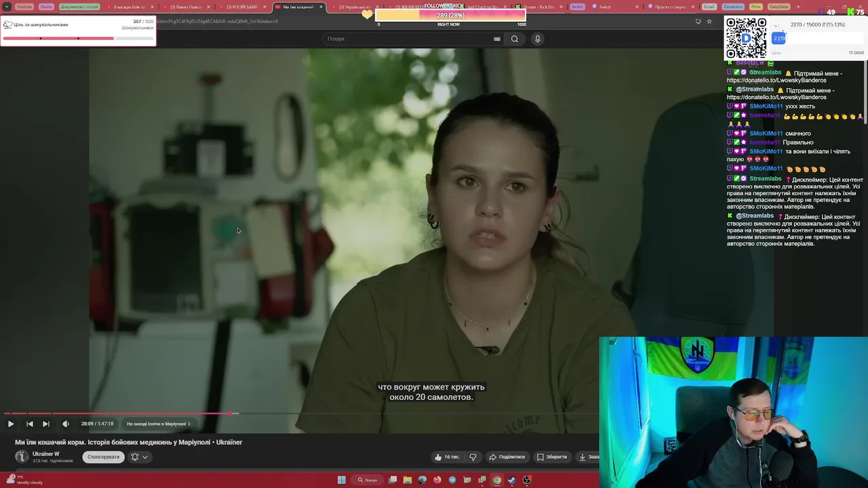Click the Спонсорувати button
Image resolution: width=868 pixels, height=488 pixels.
pos(103,457)
